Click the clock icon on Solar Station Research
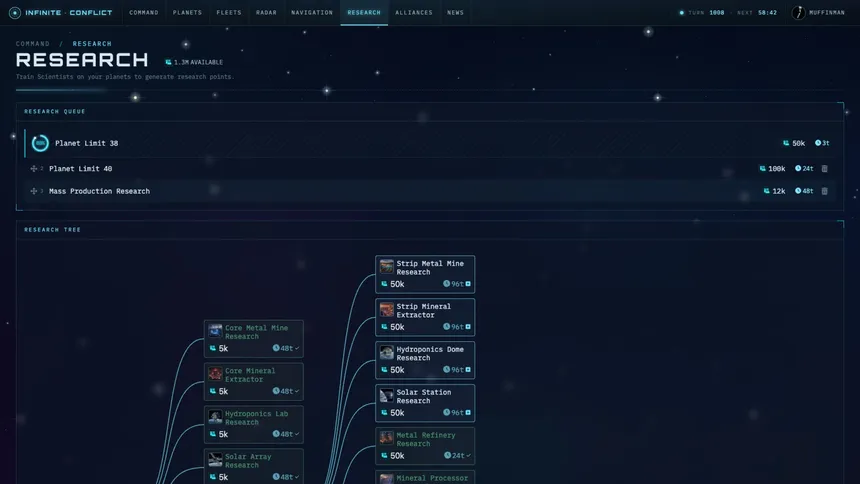 point(446,412)
